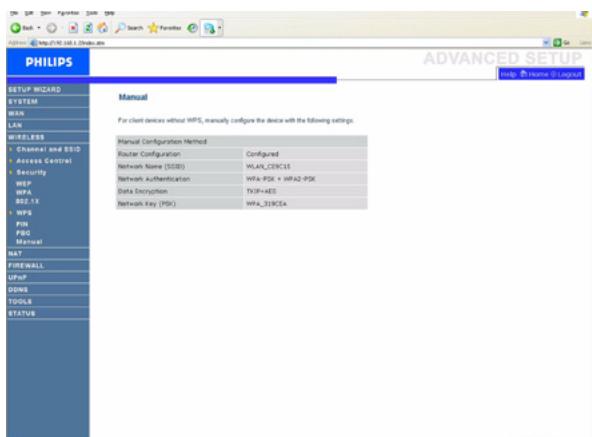Click the History clock icon
Screen dimensions: 592x437
pos(193,28)
